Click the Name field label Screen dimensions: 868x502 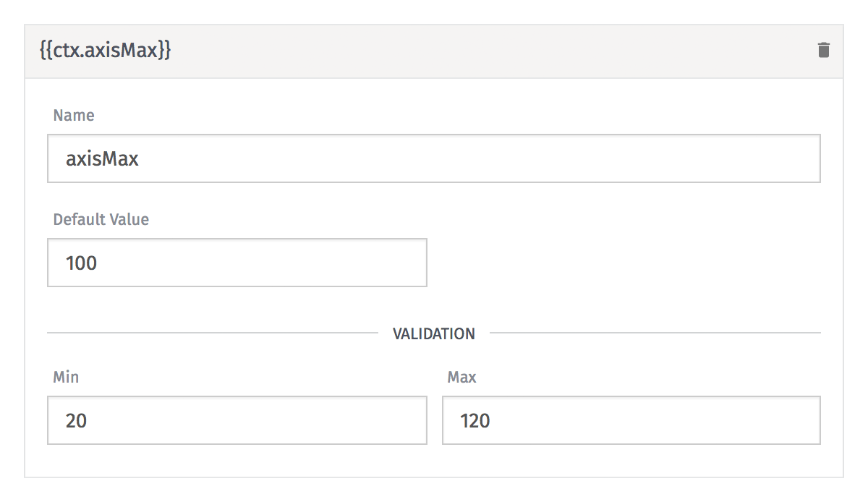(x=74, y=116)
